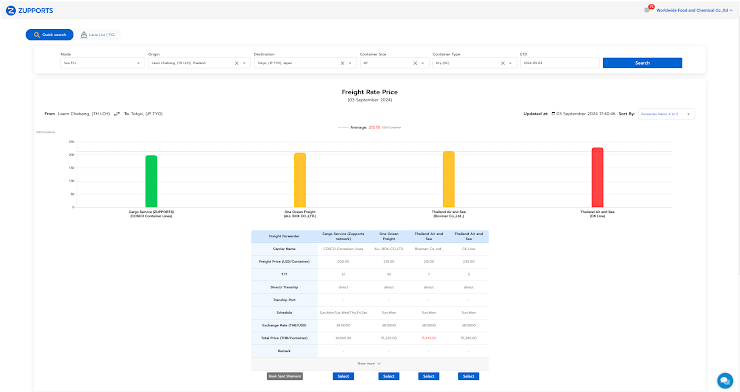The height and width of the screenshot is (392, 740).
Task: Swap origin and destination arrows icon
Action: [117, 114]
